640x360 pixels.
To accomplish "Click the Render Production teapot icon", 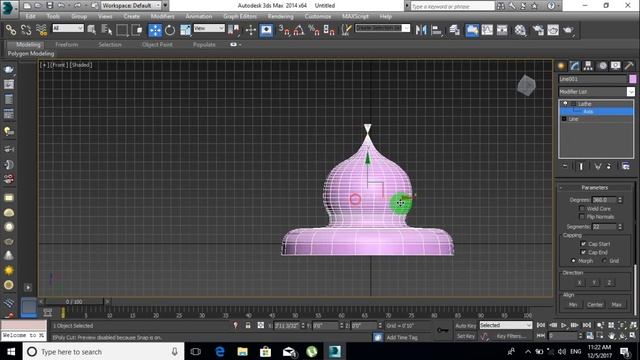I will point(568,30).
